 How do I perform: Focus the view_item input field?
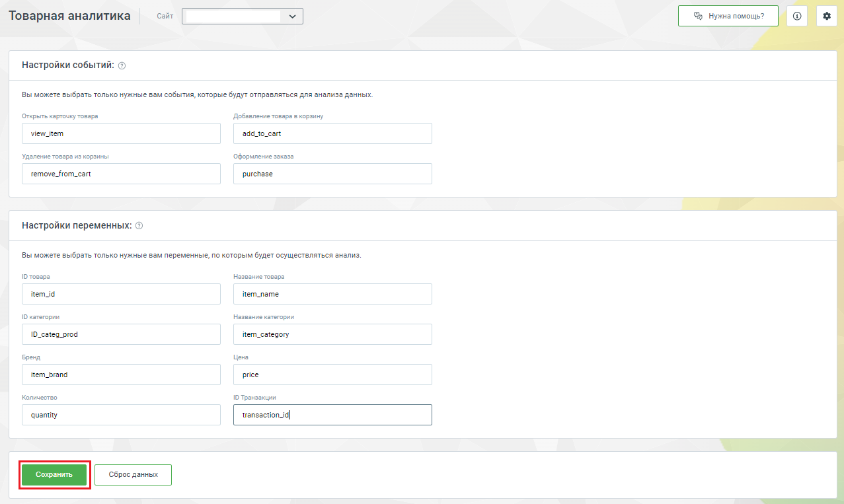(x=121, y=133)
